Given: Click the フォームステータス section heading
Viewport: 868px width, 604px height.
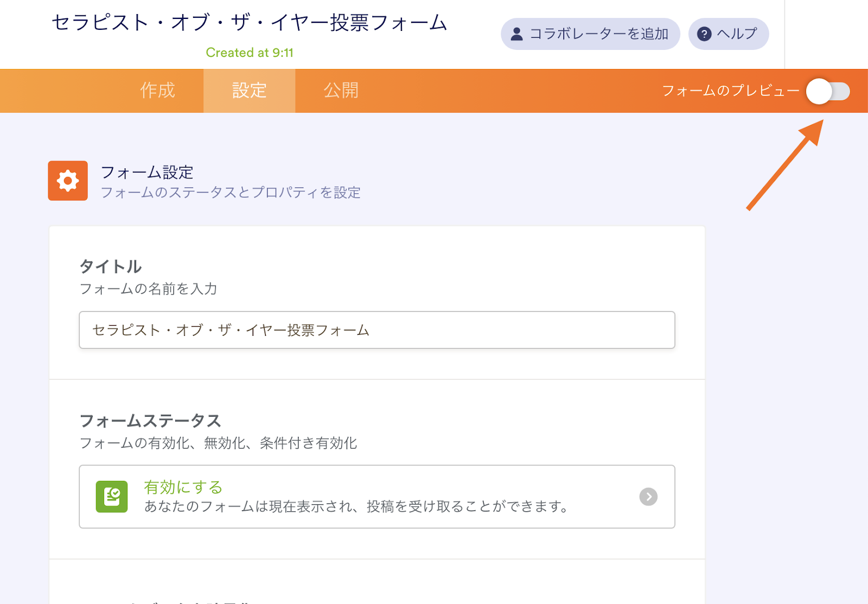Looking at the screenshot, I should [150, 421].
